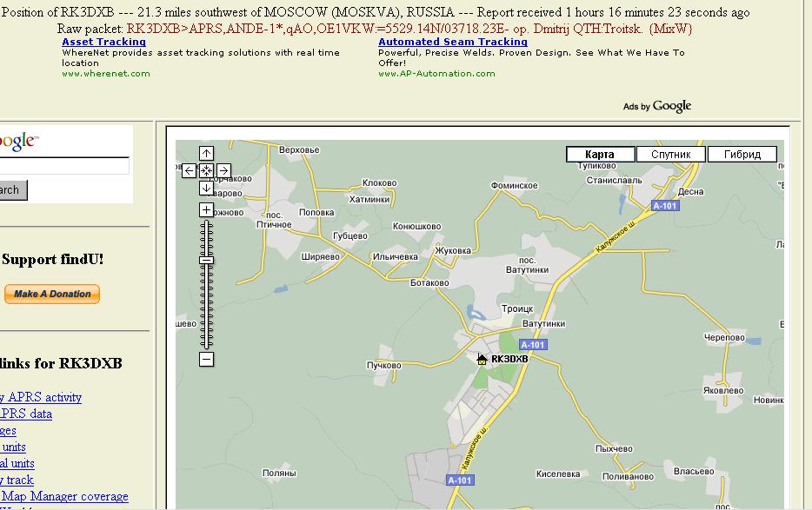Focus the Google search input field
Image resolution: width=812 pixels, height=510 pixels.
64,166
